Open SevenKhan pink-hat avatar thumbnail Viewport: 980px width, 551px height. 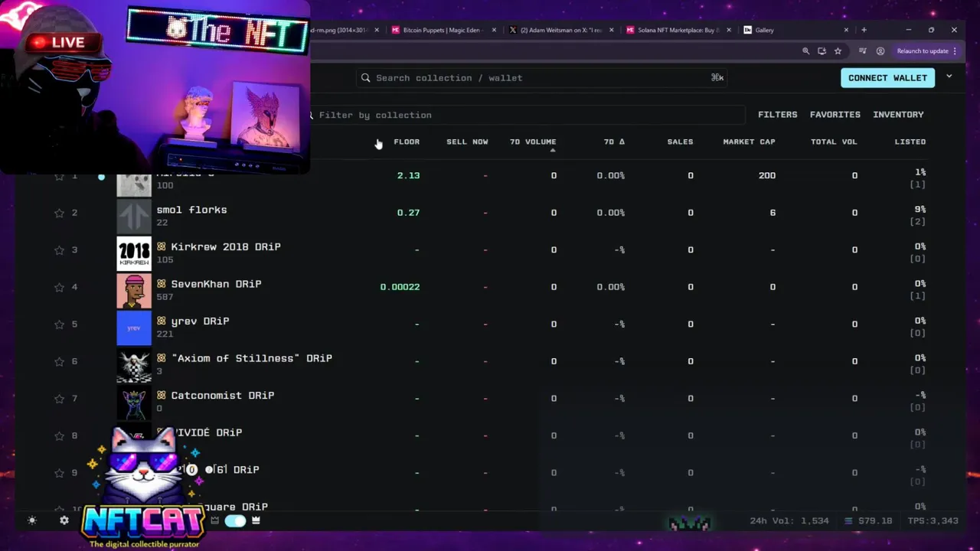pyautogui.click(x=134, y=291)
